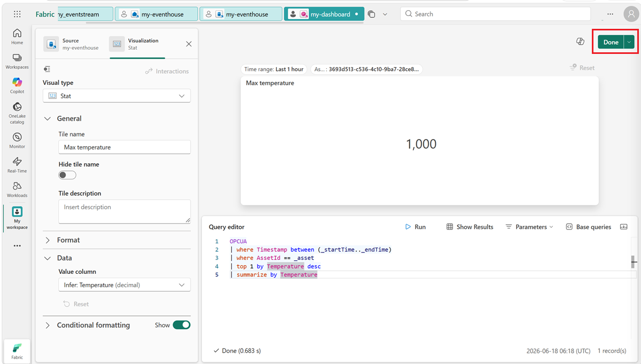Viewport: 641px width, 364px height.
Task: Click the Max temperature tile title
Action: (270, 83)
